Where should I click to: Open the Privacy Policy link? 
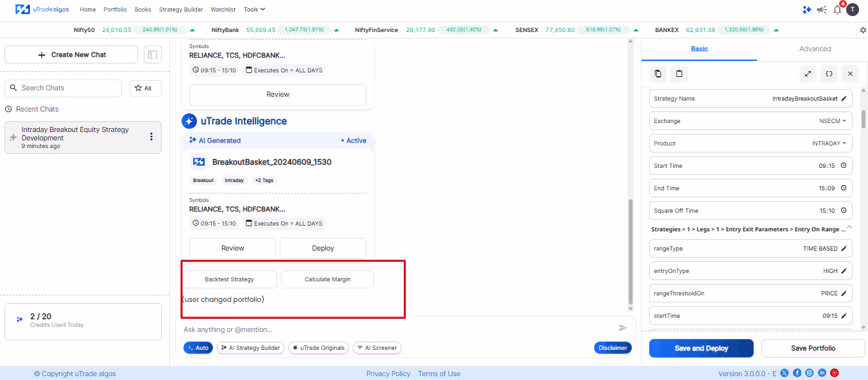388,374
